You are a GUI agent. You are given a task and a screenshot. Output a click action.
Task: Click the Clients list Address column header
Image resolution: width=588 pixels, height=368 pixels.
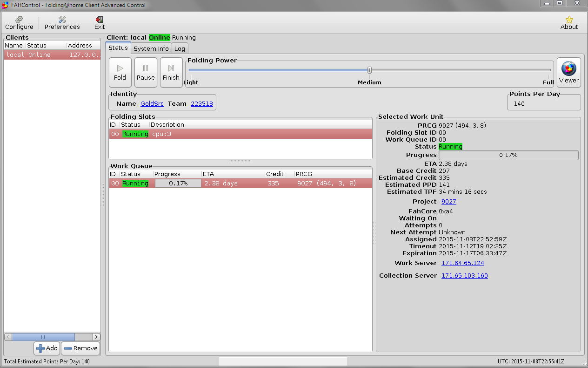(84, 45)
